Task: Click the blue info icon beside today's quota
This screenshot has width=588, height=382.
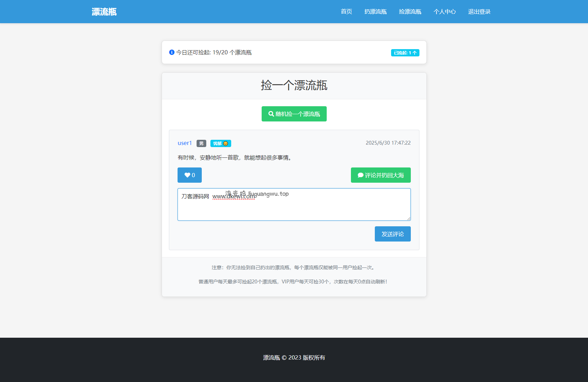Action: (x=172, y=52)
